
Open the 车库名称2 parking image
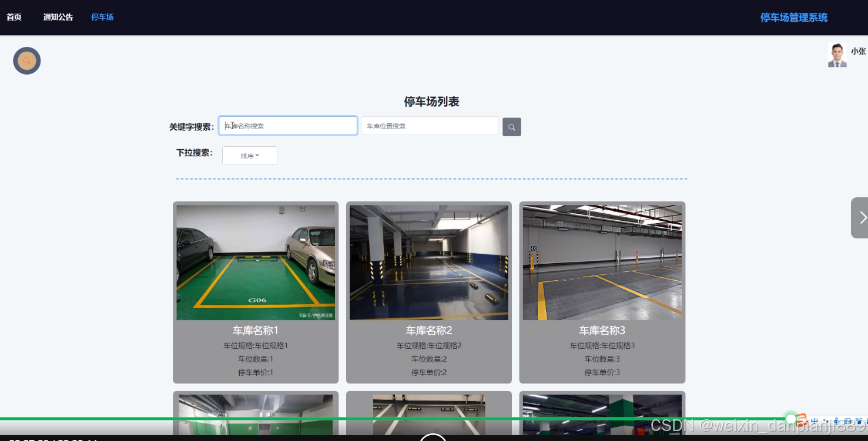coord(429,262)
